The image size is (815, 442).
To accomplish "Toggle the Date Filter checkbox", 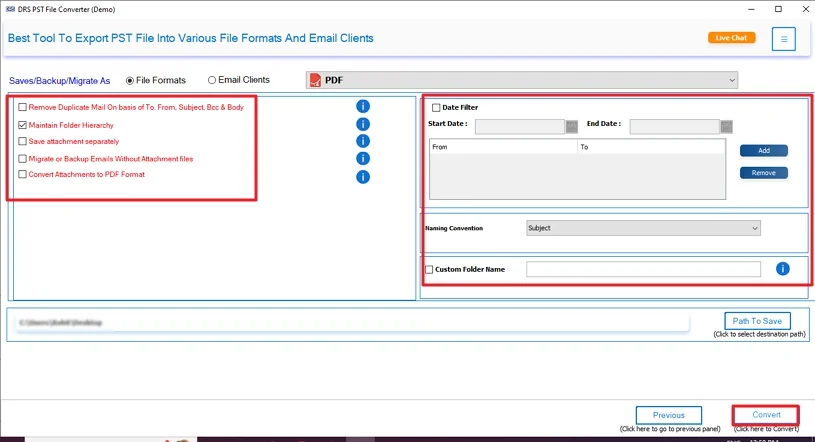I will click(436, 108).
